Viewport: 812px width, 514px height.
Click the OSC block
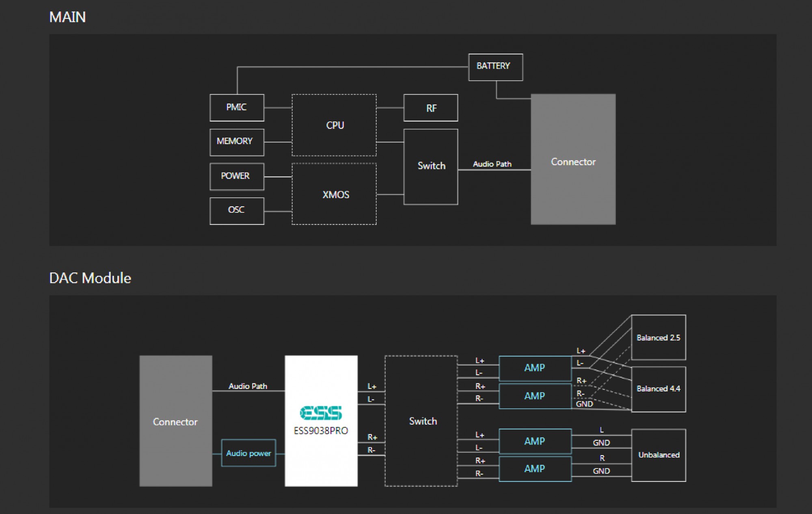click(237, 211)
